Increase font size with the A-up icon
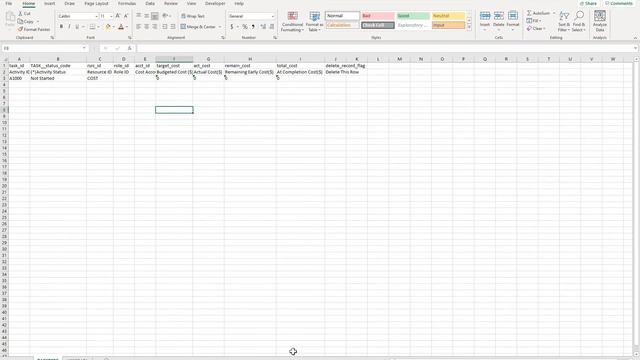 coord(118,16)
